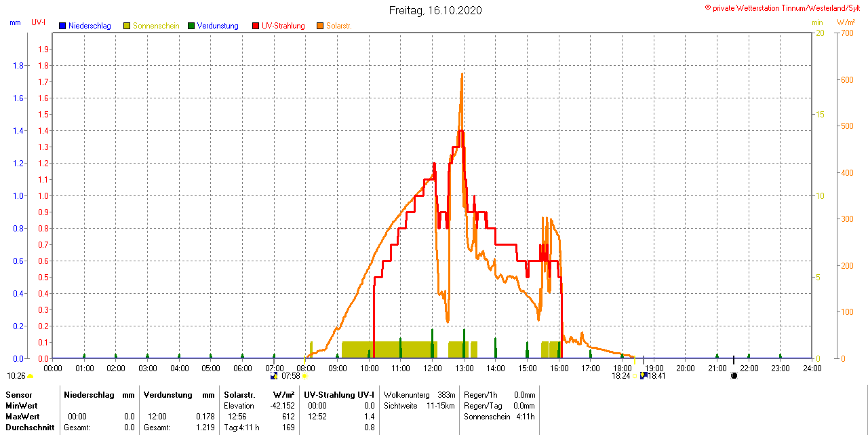Click the Niederschlag Gesamt label
Image resolution: width=868 pixels, height=435 pixels.
75,428
